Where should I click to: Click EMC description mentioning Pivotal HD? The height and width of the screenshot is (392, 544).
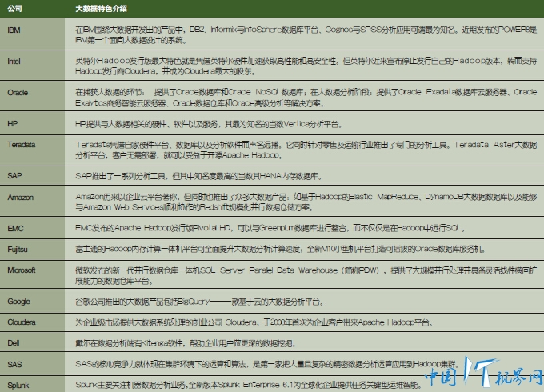click(x=270, y=228)
